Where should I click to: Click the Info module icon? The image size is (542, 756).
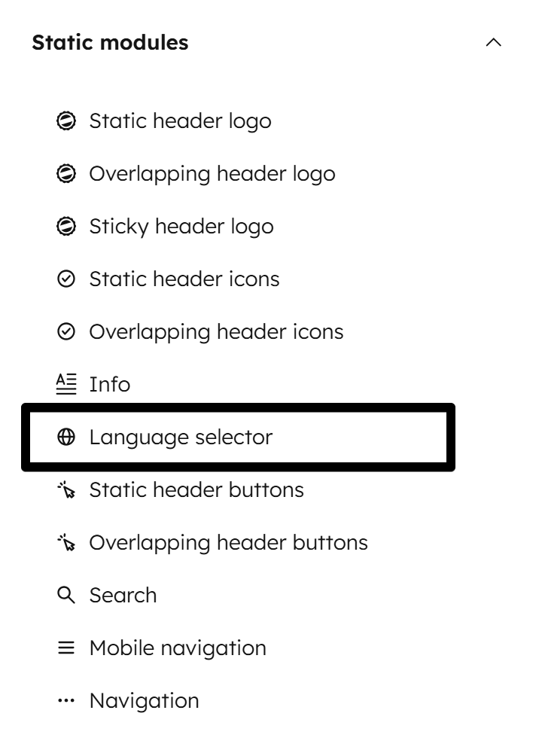[x=69, y=383]
